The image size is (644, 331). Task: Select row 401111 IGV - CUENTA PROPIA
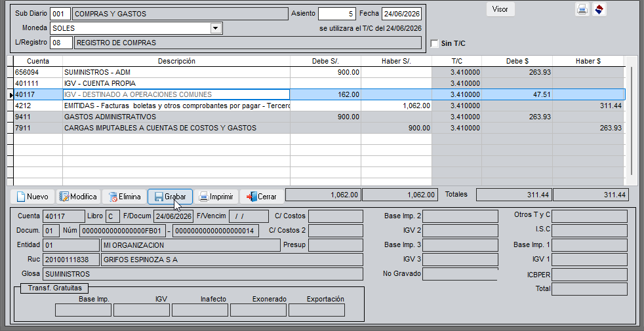[x=319, y=83]
